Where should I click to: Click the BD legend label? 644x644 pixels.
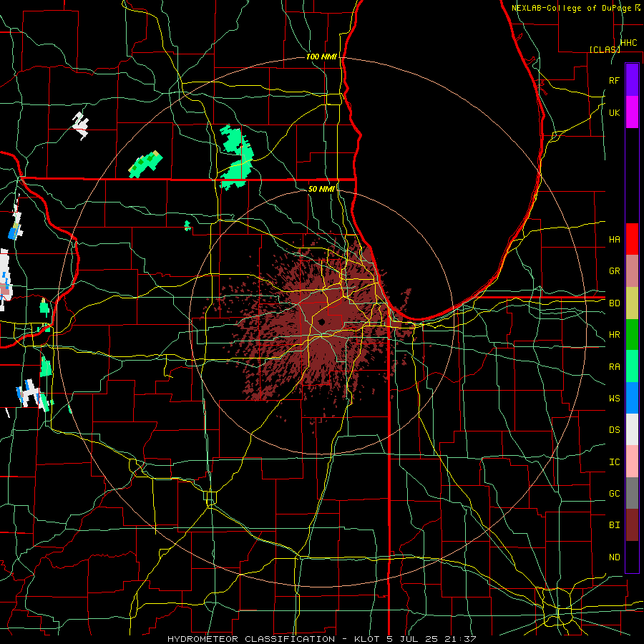click(x=614, y=303)
